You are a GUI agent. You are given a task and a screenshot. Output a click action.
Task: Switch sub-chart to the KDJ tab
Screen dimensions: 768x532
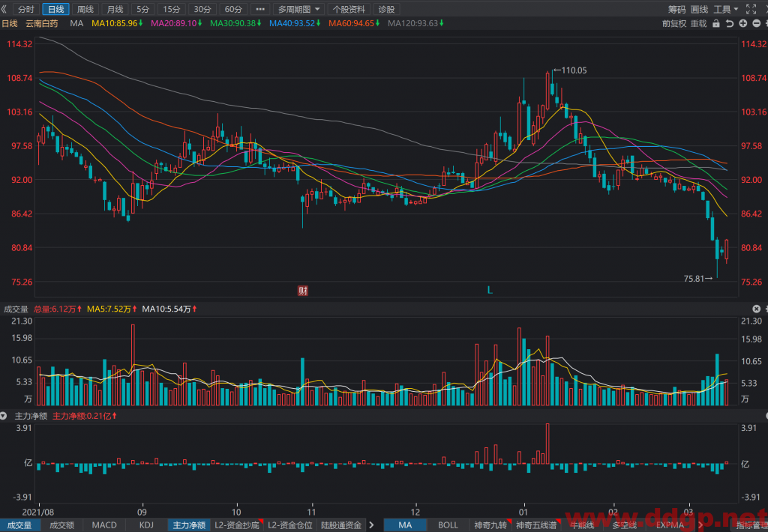(146, 525)
